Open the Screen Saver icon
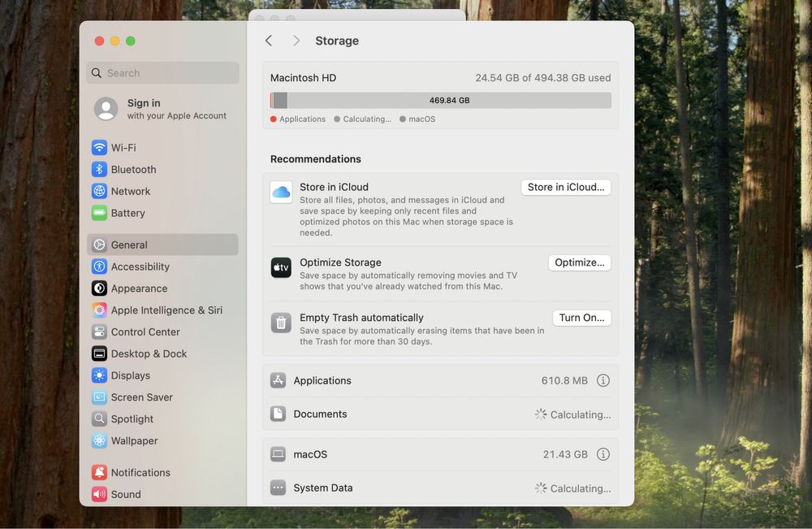The width and height of the screenshot is (812, 529). (99, 397)
